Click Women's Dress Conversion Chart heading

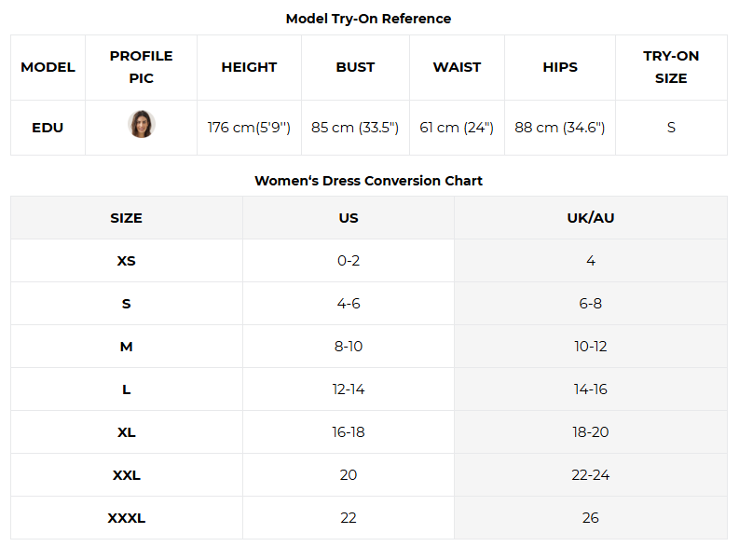(x=368, y=181)
